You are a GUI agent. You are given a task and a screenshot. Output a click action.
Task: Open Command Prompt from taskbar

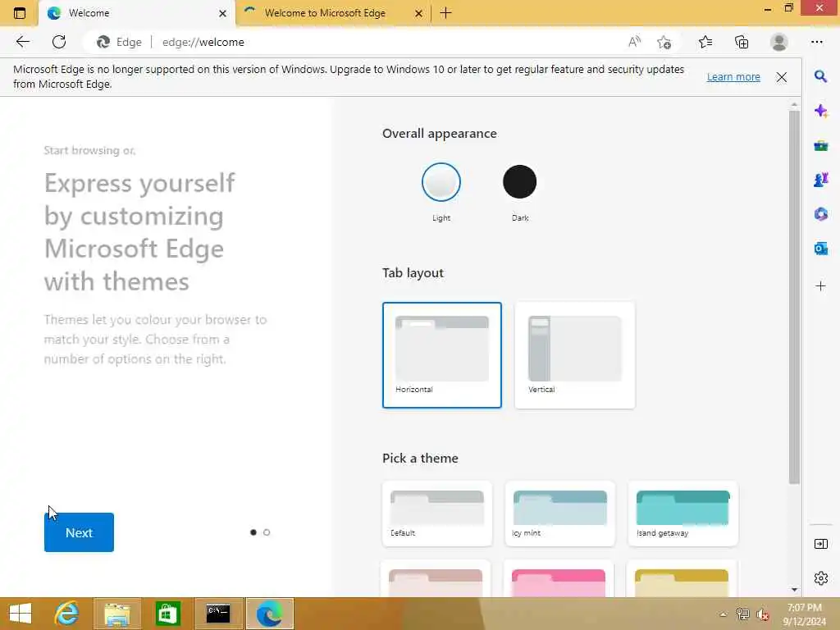point(218,614)
